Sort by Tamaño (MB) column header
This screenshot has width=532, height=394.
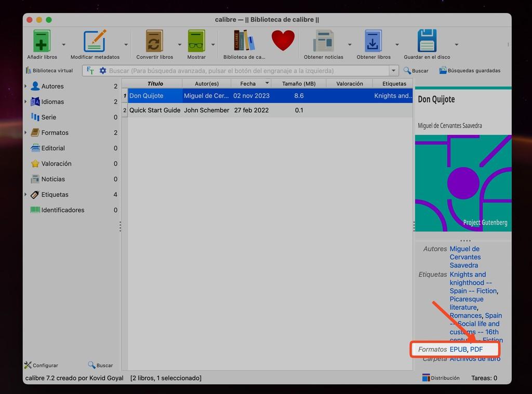click(299, 84)
